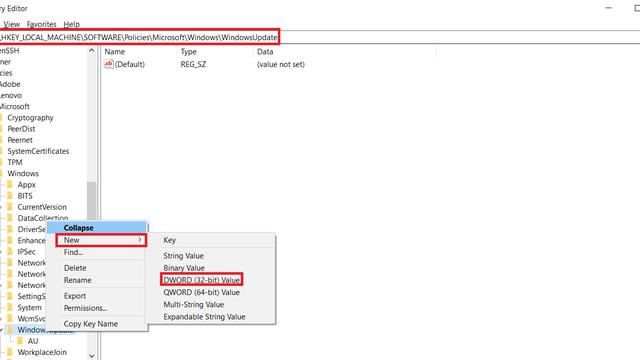640x360 pixels.
Task: Open the Favorites menu
Action: click(x=41, y=24)
